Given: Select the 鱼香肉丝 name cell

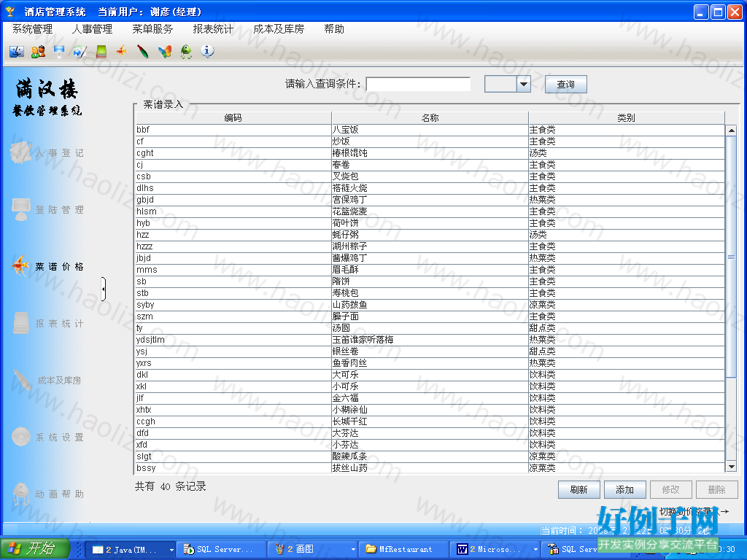Looking at the screenshot, I should pos(430,363).
